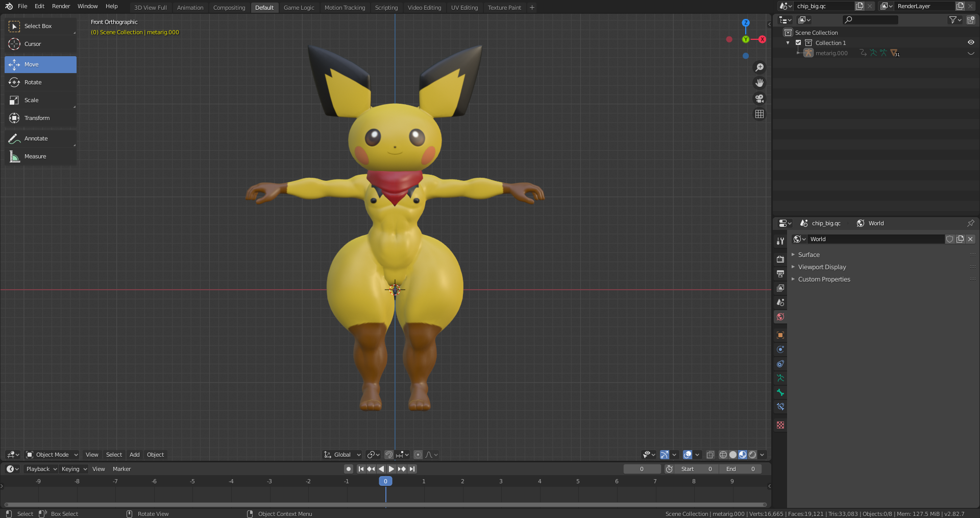Open Armature data properties tab
This screenshot has height=518, width=980.
(780, 378)
